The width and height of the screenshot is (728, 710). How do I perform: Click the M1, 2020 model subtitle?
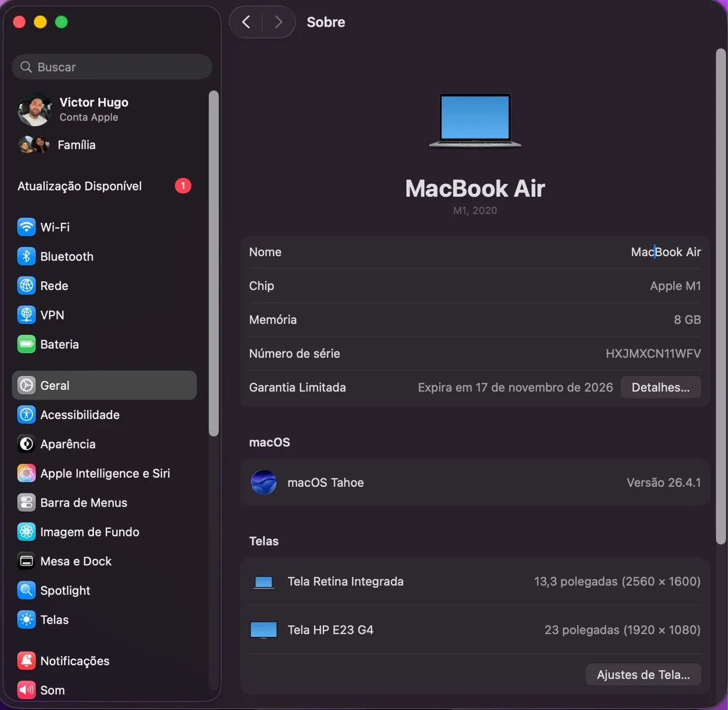[475, 210]
